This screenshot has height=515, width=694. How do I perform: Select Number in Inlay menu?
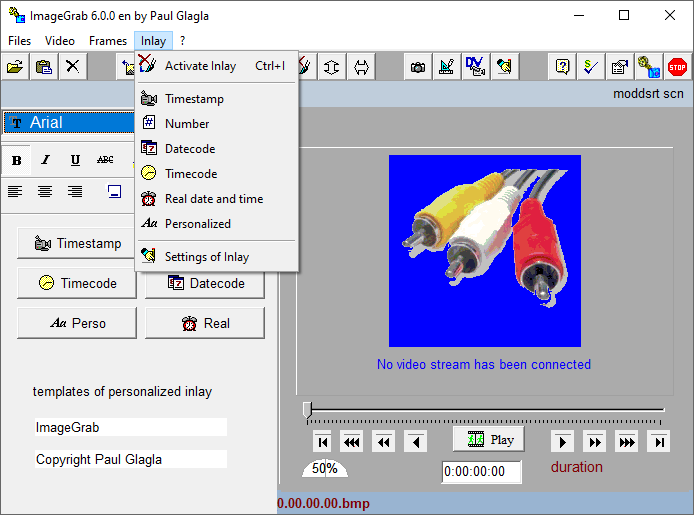[x=216, y=123]
